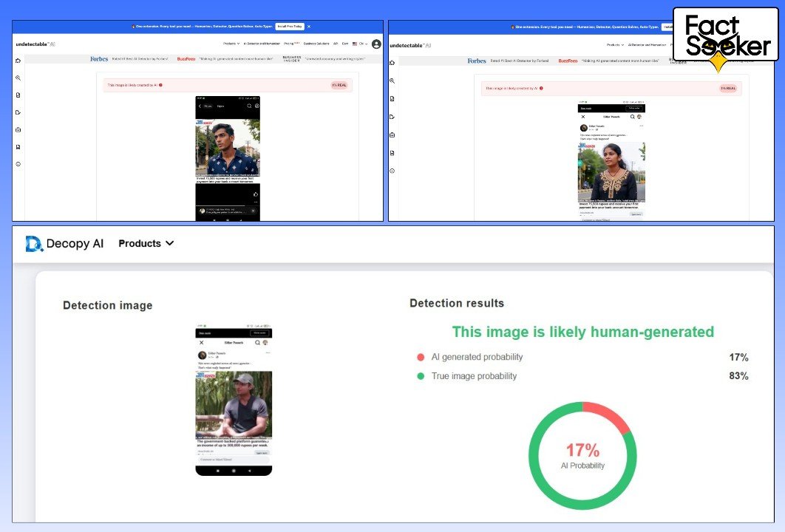Close the blue extension banner in left panel
785x532 pixels.
(x=309, y=27)
